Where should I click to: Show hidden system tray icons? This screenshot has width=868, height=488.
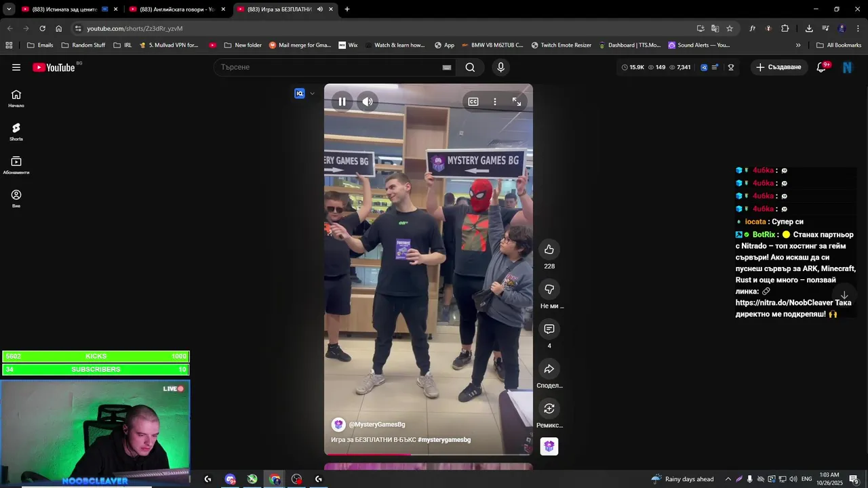coord(728,479)
